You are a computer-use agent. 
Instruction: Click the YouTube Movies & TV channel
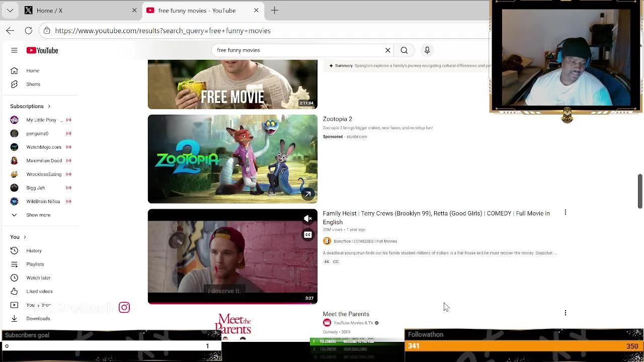pos(353,323)
